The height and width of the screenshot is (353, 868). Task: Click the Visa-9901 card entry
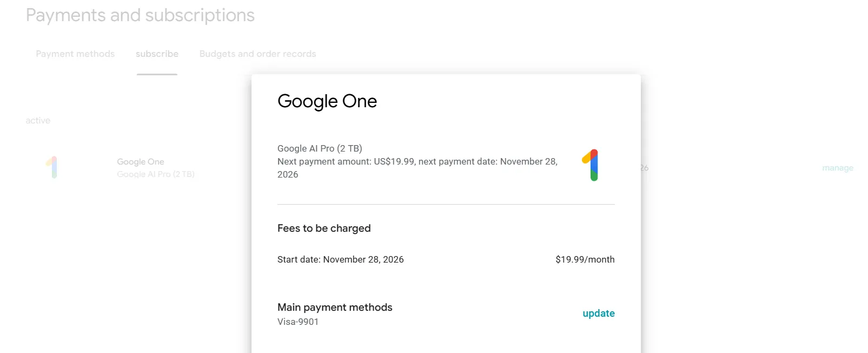tap(298, 322)
